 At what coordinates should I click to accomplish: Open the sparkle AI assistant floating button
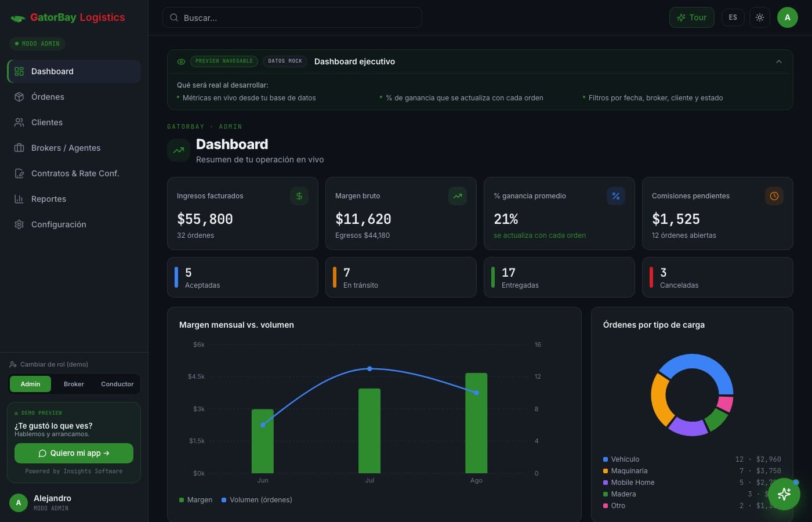pyautogui.click(x=784, y=494)
